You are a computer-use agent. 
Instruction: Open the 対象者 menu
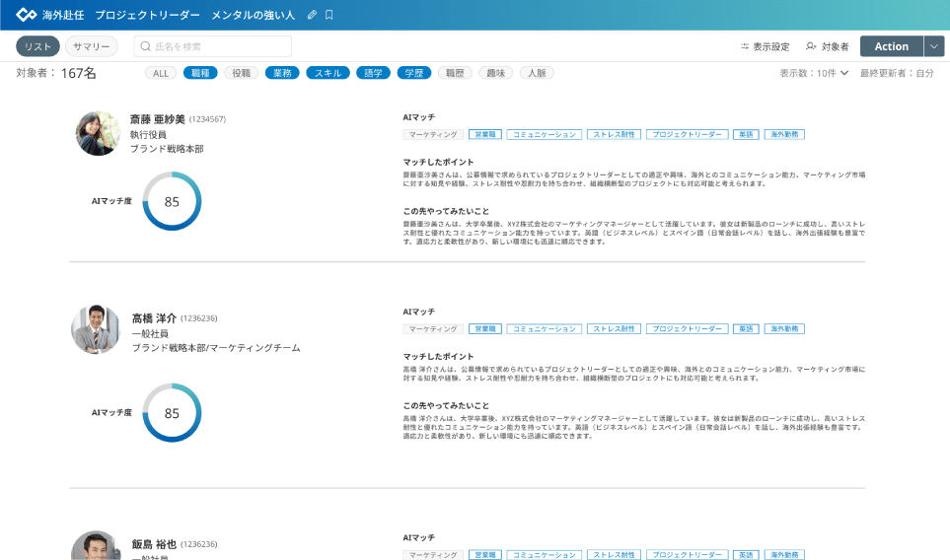[x=828, y=46]
